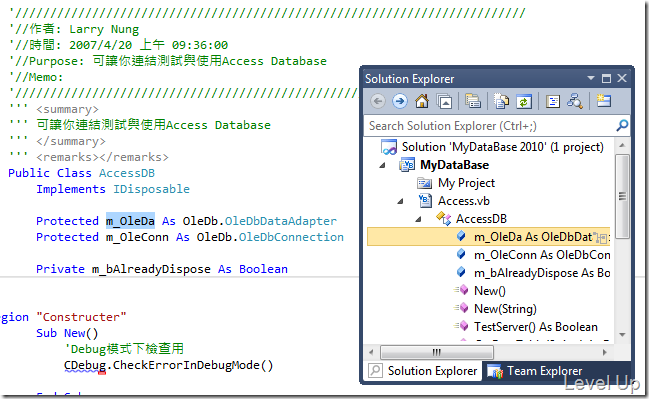Toggle Show All Files icon

pyautogui.click(x=501, y=101)
